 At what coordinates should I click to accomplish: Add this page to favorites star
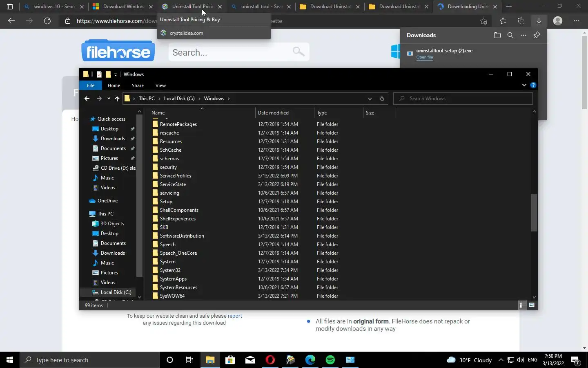point(484,21)
